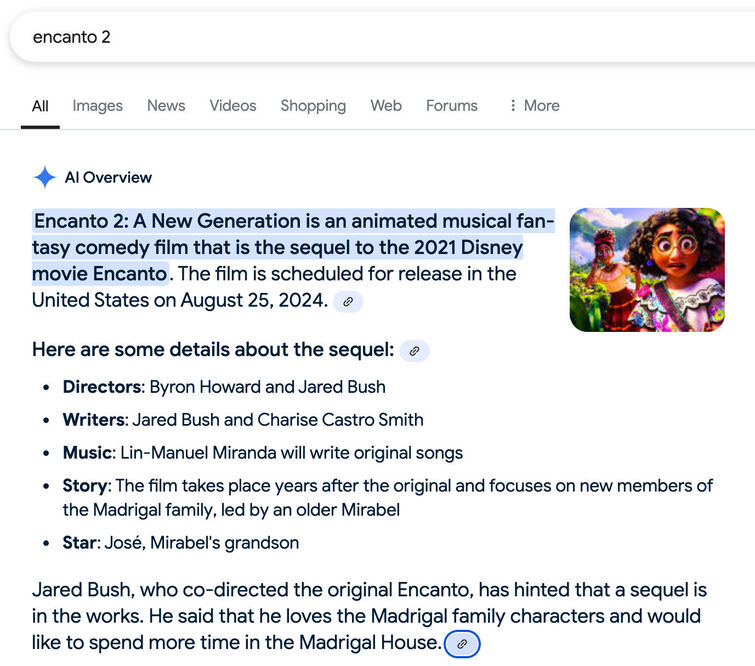Viewport: 755px width, 666px height.
Task: Open the Shopping tab
Action: [313, 106]
